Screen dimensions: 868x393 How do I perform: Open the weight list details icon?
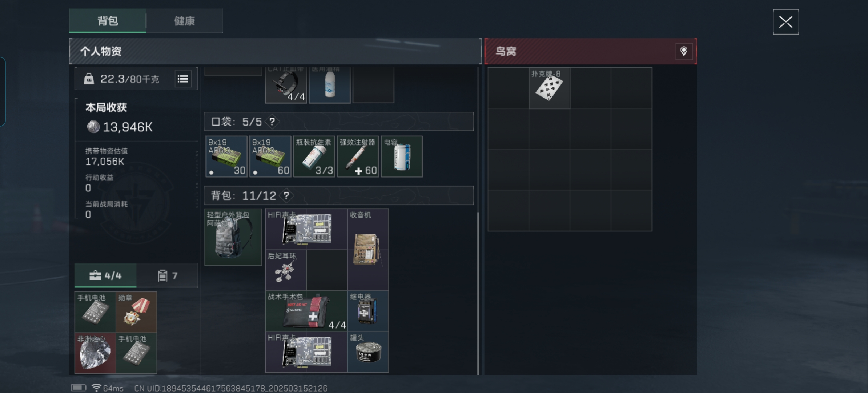(x=183, y=79)
